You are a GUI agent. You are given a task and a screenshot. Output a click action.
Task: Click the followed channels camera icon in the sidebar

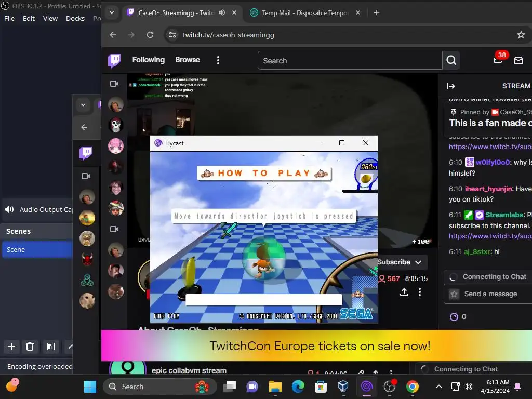(114, 84)
